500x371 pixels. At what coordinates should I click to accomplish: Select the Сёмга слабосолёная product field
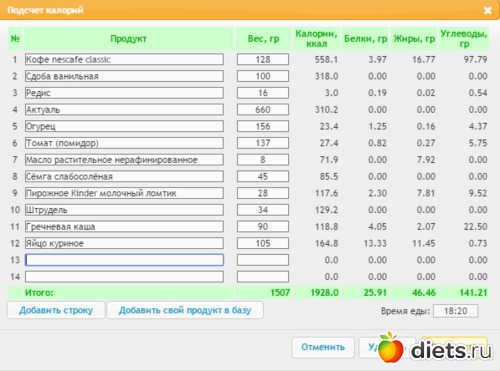coord(124,176)
